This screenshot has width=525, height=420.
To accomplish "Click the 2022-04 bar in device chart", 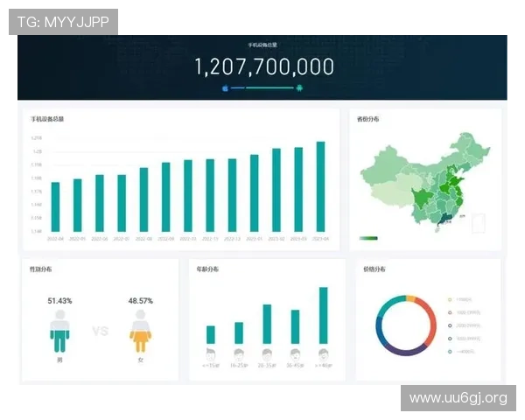I will [x=55, y=207].
